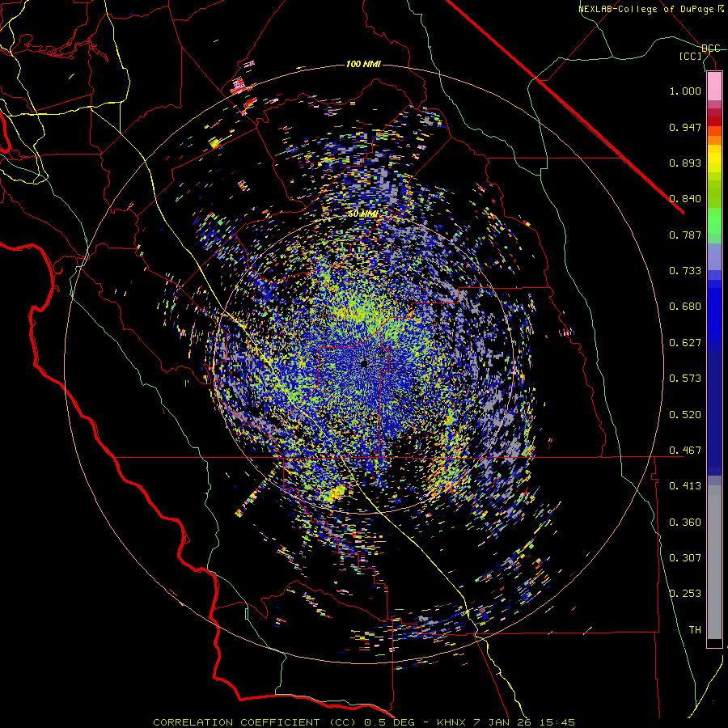Pick the bright green band on the color bar
728x728 pixels.
pos(714,221)
